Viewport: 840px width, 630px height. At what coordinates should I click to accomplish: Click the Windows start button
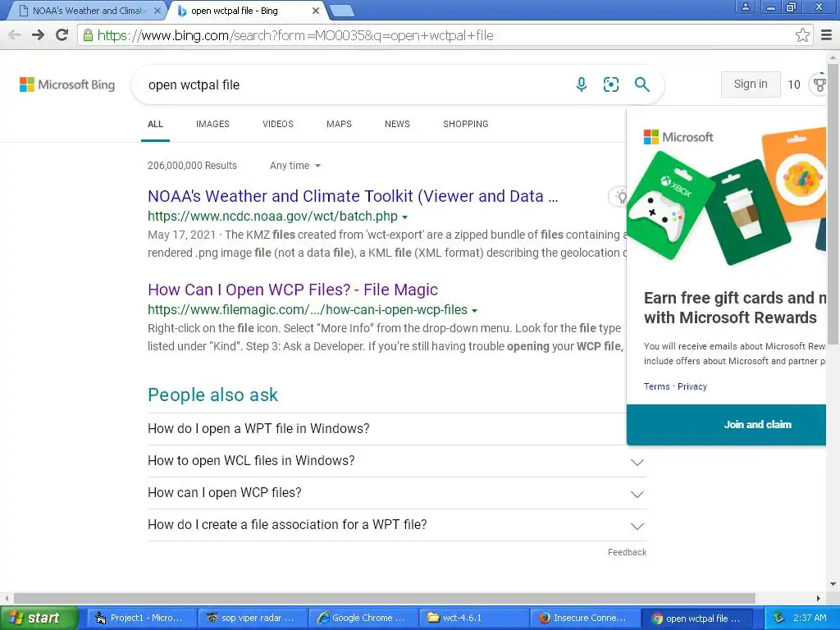point(39,618)
